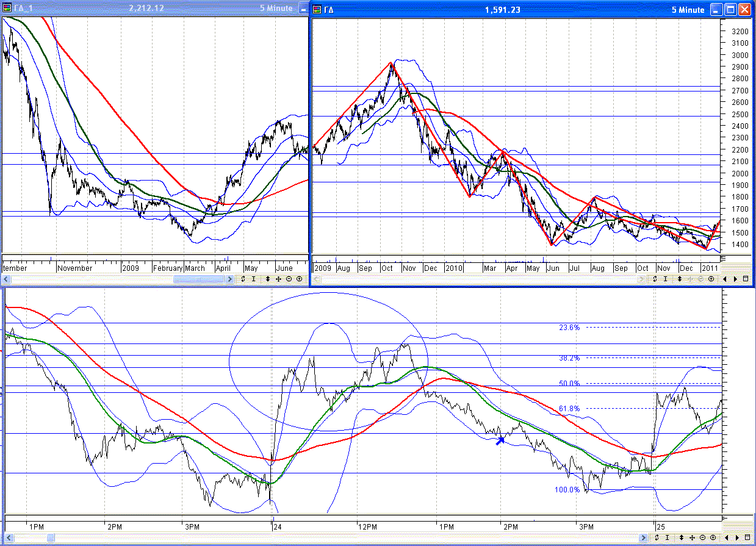The image size is (756, 546).
Task: Select the blue arrow marker on bottom chart
Action: [500, 440]
